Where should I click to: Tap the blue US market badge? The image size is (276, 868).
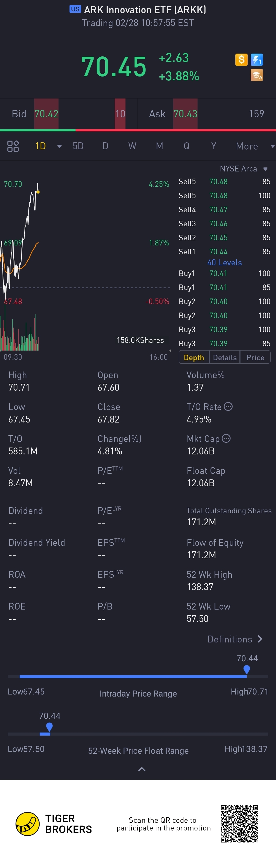[75, 9]
